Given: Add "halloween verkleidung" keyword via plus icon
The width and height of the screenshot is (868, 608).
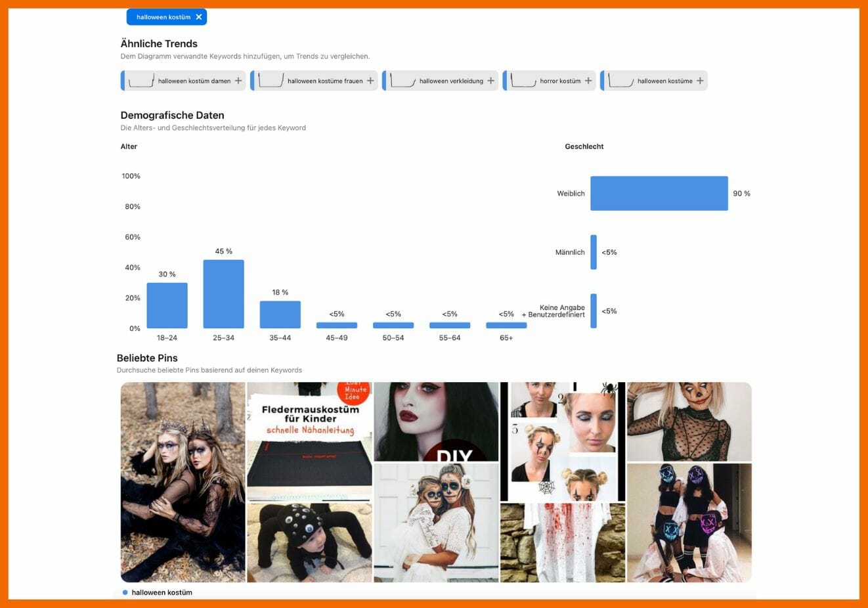Looking at the screenshot, I should coord(491,80).
